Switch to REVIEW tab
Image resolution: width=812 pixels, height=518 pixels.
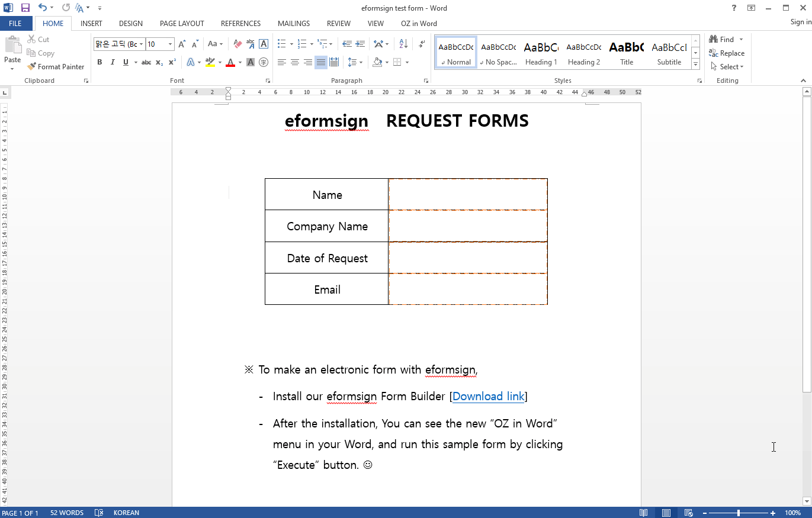(339, 24)
